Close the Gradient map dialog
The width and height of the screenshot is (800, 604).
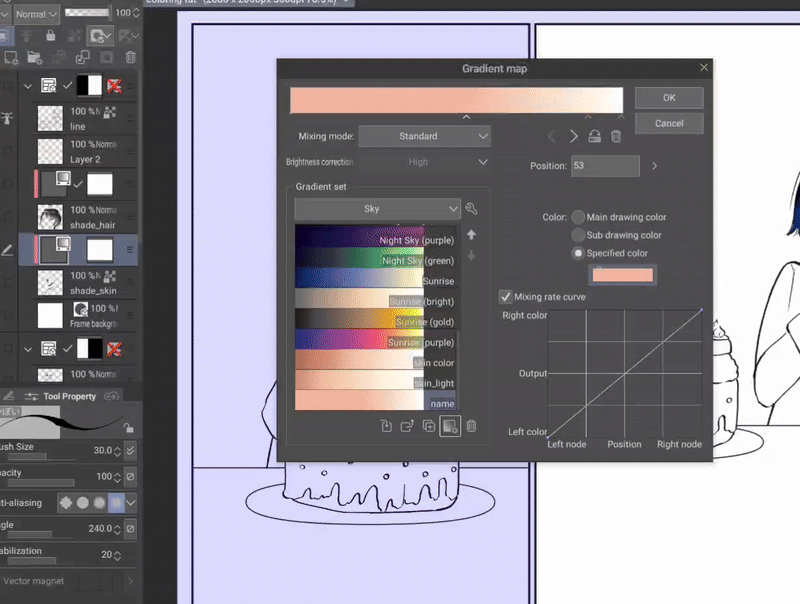[704, 67]
